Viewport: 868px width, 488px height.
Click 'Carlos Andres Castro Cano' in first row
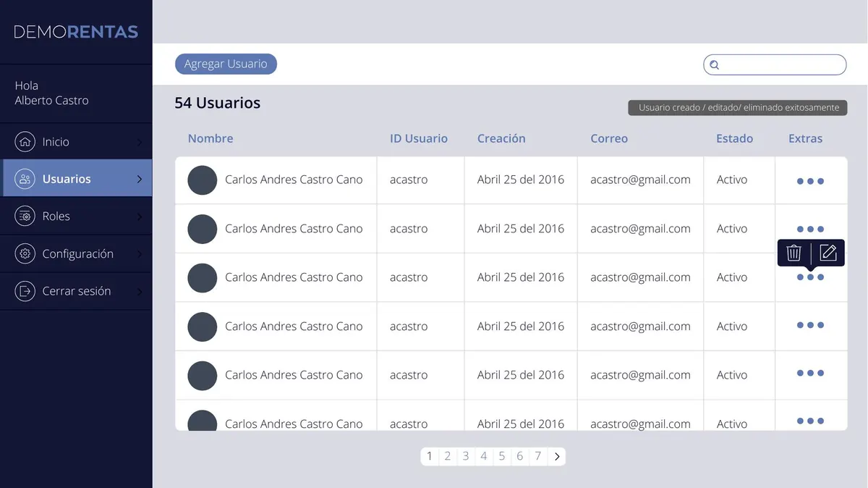click(x=294, y=180)
